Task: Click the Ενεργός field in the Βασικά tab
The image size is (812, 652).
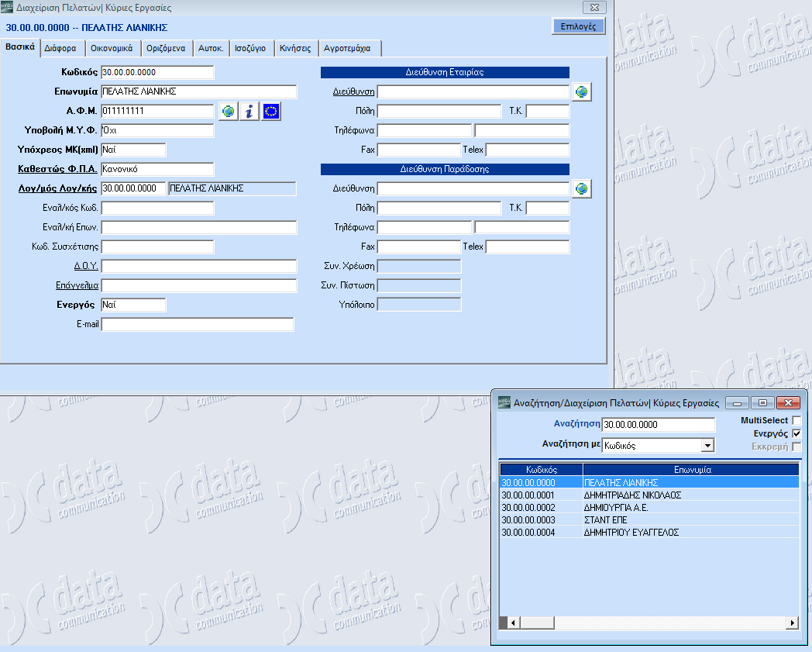Action: pos(133,305)
